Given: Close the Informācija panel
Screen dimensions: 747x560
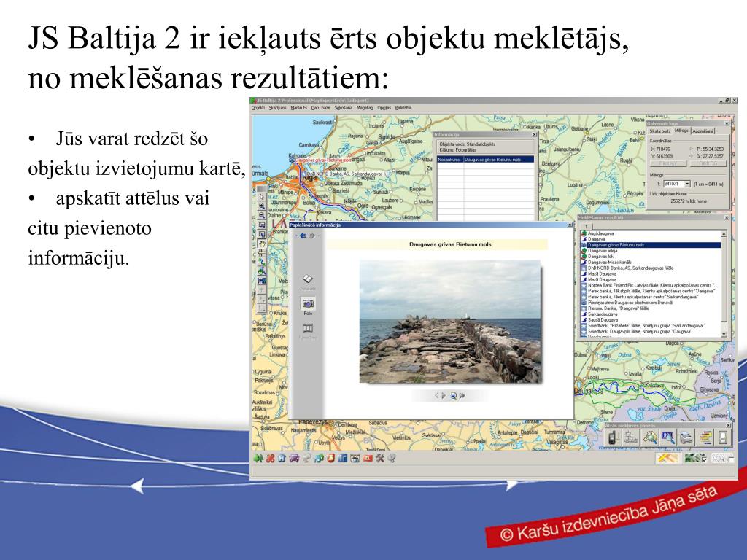Looking at the screenshot, I should click(x=534, y=135).
